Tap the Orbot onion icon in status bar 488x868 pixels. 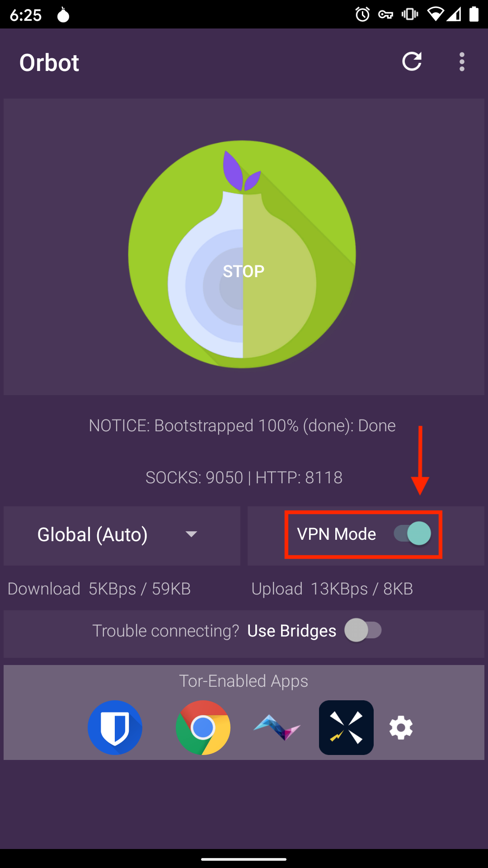coord(63,15)
